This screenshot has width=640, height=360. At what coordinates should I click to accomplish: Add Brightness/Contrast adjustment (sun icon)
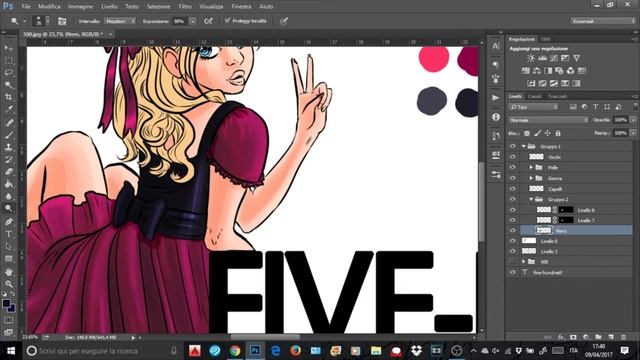(531, 58)
